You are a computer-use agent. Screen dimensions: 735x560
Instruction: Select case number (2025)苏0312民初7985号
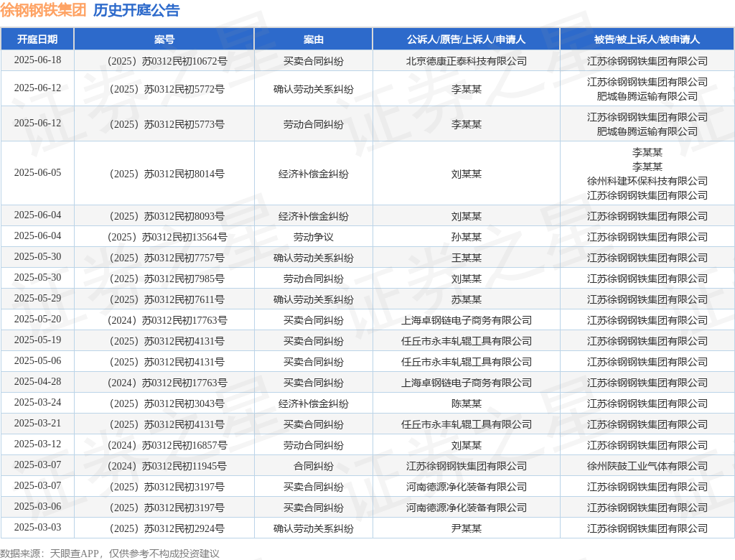(x=167, y=279)
